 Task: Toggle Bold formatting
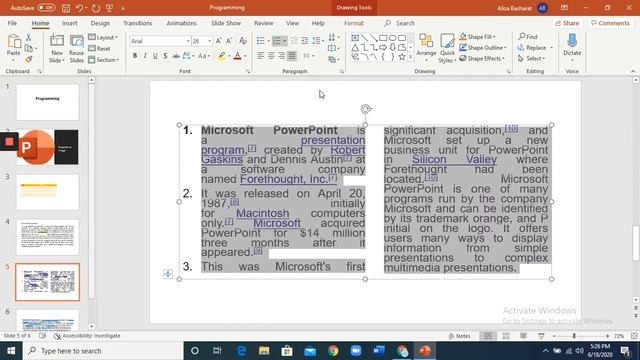pos(135,56)
